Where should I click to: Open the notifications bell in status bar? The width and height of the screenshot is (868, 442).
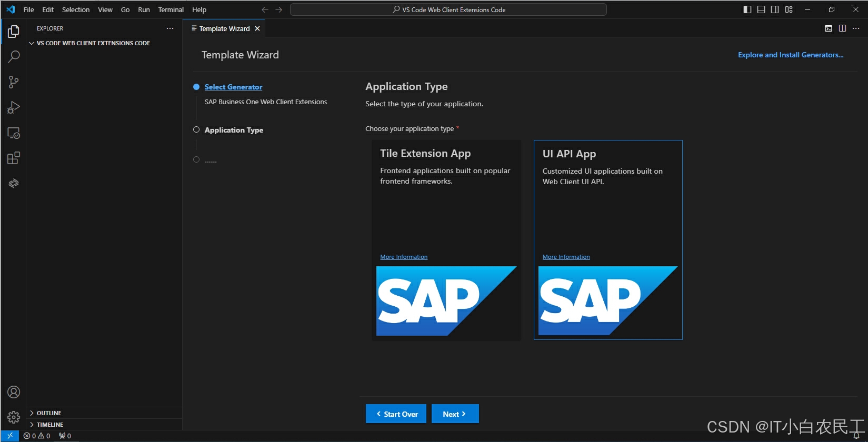click(856, 436)
